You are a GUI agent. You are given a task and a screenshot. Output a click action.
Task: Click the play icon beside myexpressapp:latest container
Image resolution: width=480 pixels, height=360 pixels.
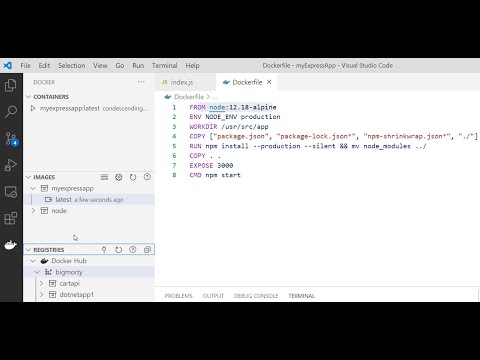[33, 108]
